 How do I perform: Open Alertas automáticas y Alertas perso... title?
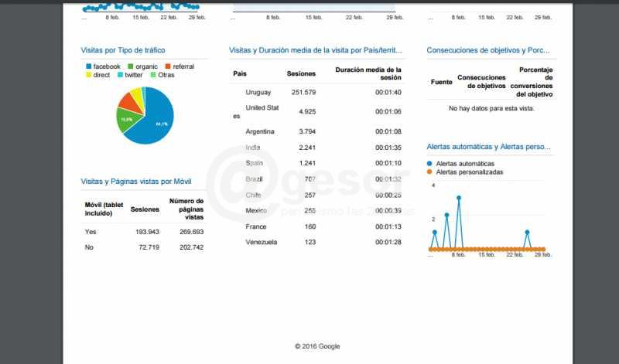488,146
